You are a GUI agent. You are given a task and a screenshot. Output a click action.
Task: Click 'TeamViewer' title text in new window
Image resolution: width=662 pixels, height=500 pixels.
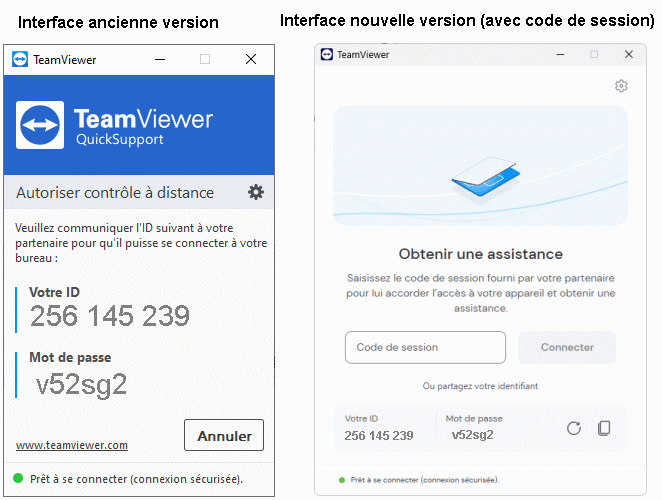click(363, 54)
